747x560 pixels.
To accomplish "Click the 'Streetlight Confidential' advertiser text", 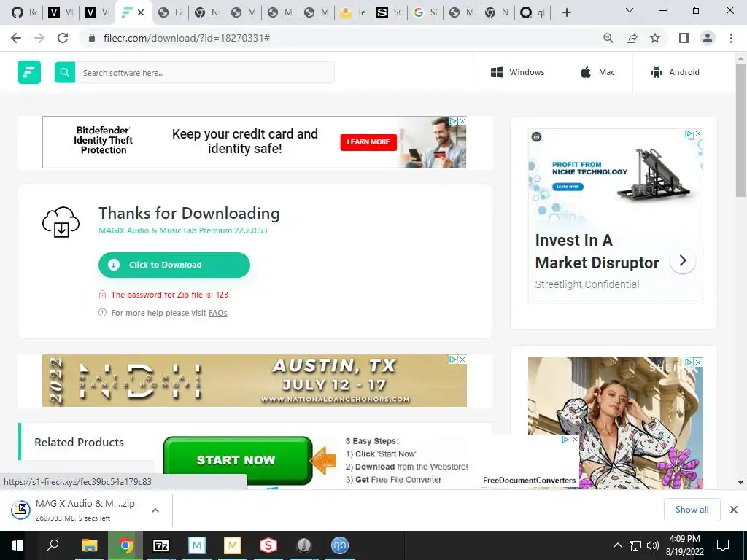I will pyautogui.click(x=587, y=284).
